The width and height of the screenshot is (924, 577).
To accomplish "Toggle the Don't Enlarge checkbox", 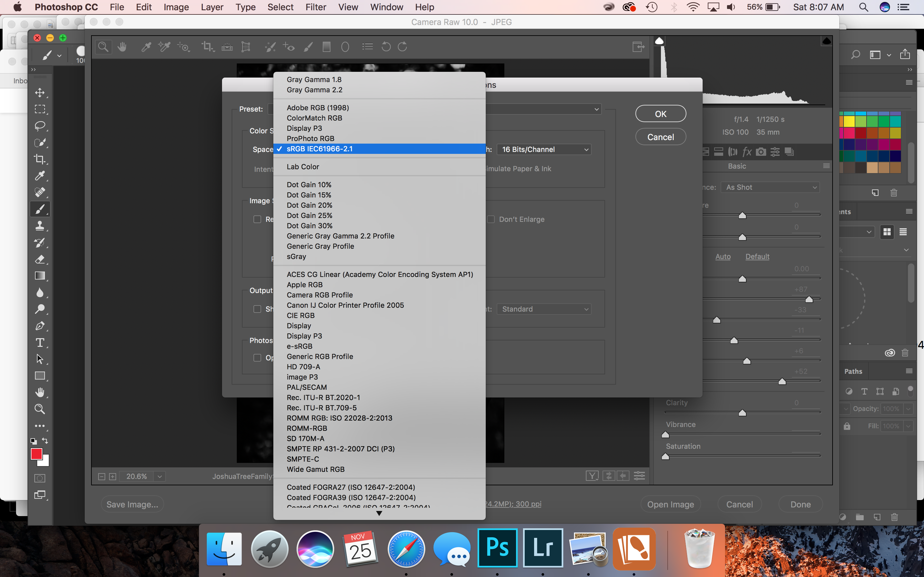I will coord(491,220).
